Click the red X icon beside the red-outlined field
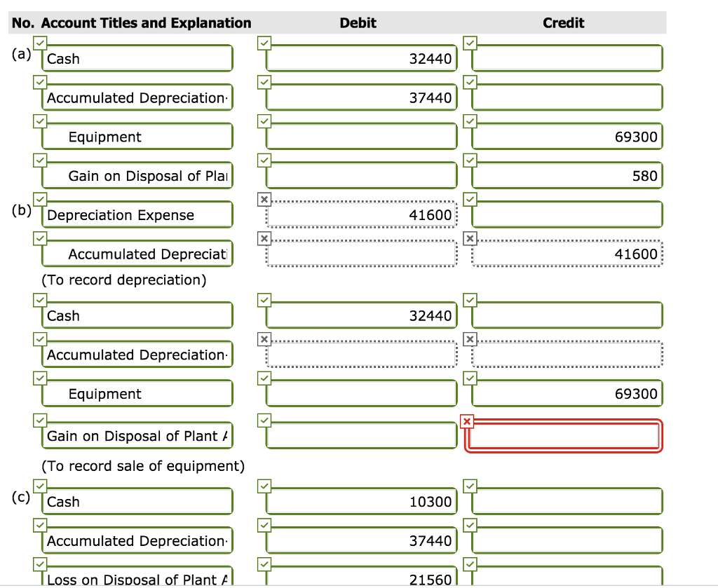Viewport: 718px width, 588px height. coord(468,421)
